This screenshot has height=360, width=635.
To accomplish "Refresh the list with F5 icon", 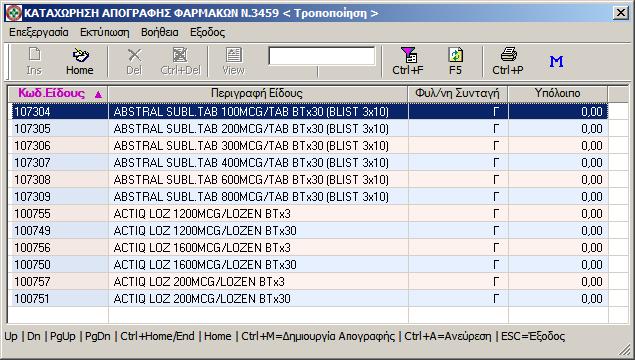I will (x=456, y=61).
